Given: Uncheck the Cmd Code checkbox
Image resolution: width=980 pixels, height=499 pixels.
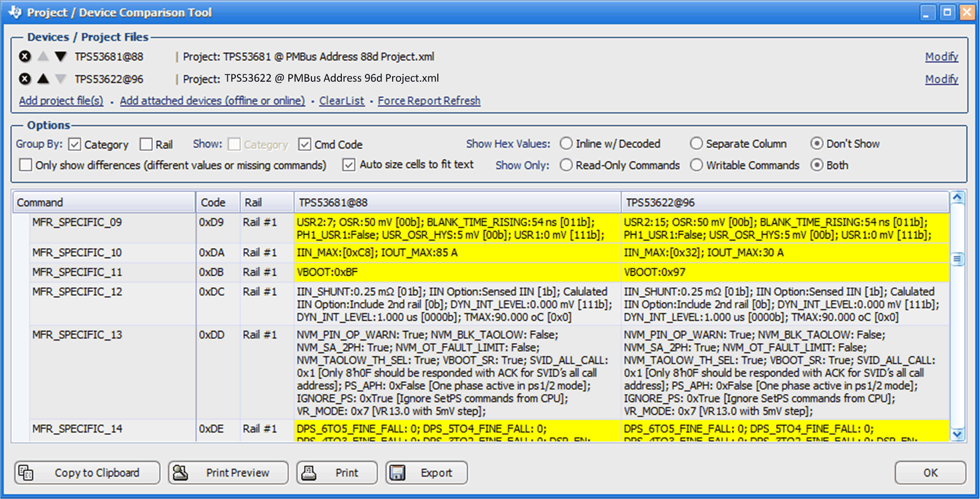Looking at the screenshot, I should (x=305, y=144).
